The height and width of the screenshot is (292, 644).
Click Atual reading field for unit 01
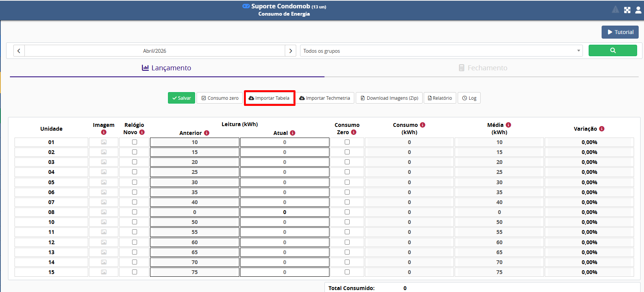pos(285,142)
